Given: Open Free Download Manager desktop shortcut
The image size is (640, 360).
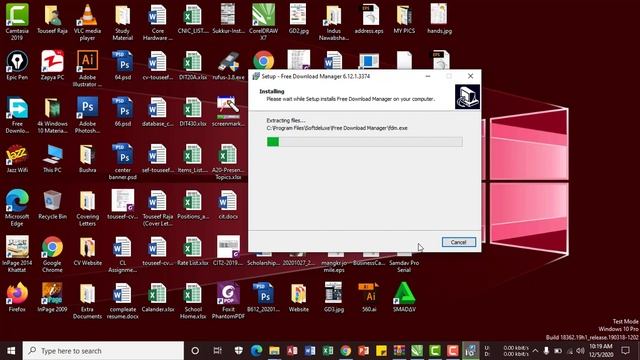Looking at the screenshot, I should pyautogui.click(x=17, y=115).
